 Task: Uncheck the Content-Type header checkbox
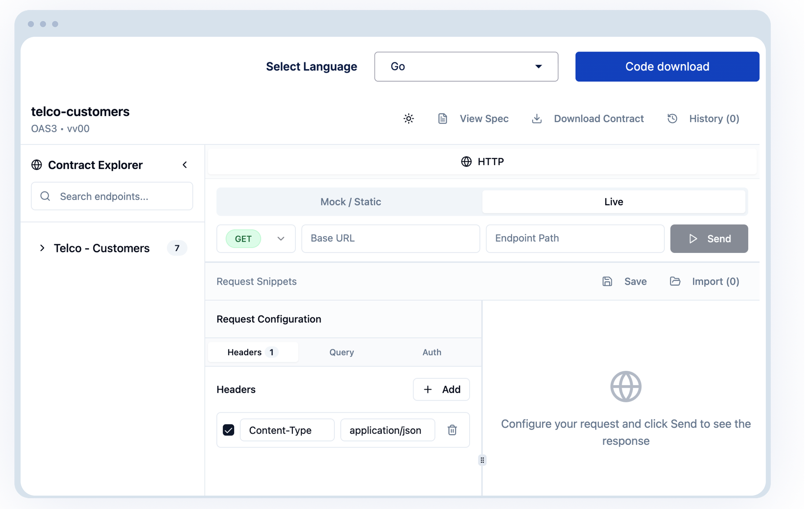228,430
